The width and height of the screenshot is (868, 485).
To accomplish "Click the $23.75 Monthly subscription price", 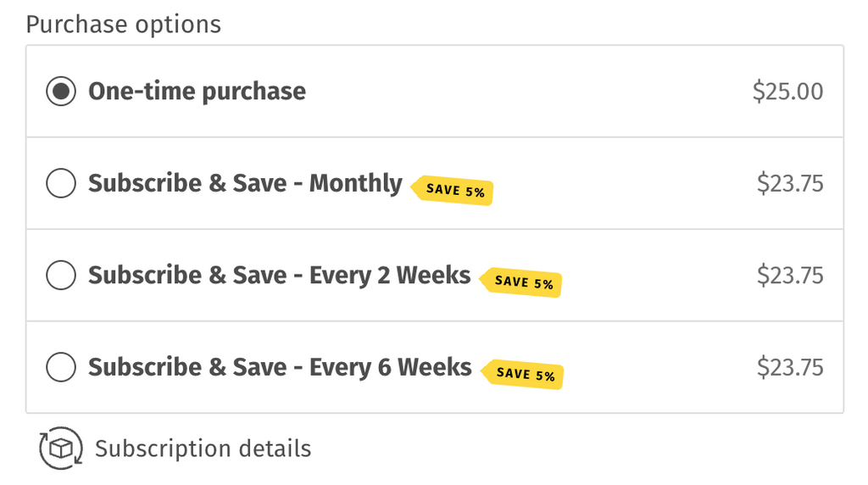I will (790, 183).
